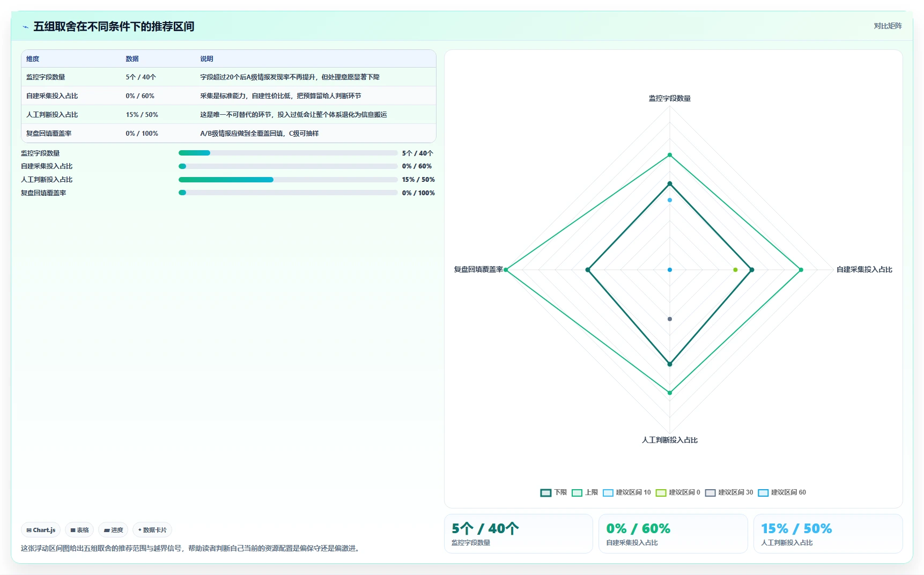The height and width of the screenshot is (575, 924).
Task: Click the 表格 tag chip
Action: click(79, 530)
